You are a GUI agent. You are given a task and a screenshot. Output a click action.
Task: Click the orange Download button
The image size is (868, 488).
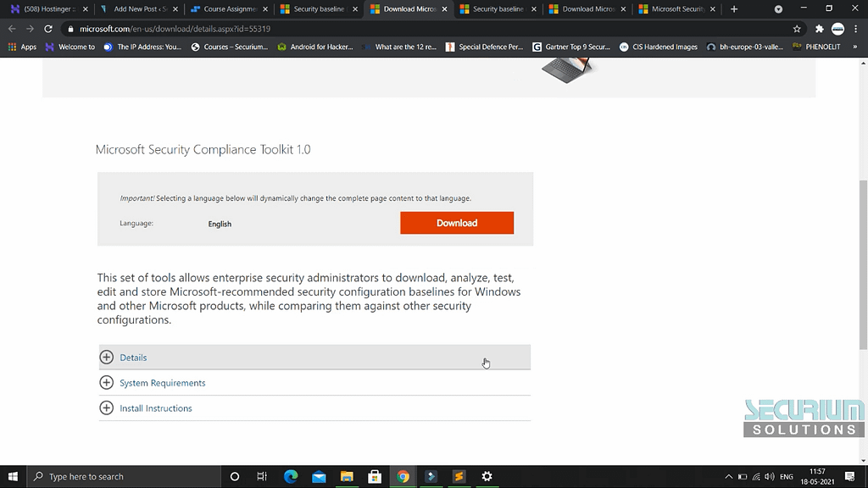(457, 223)
